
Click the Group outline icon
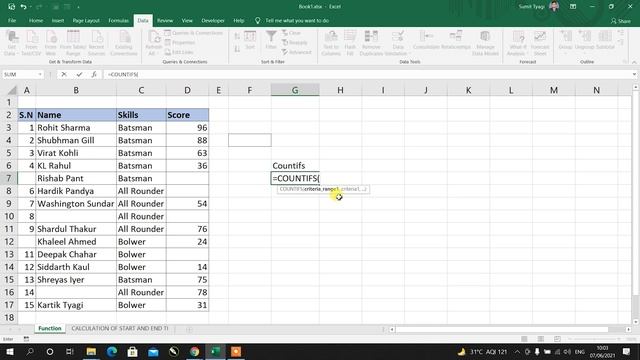tap(565, 37)
